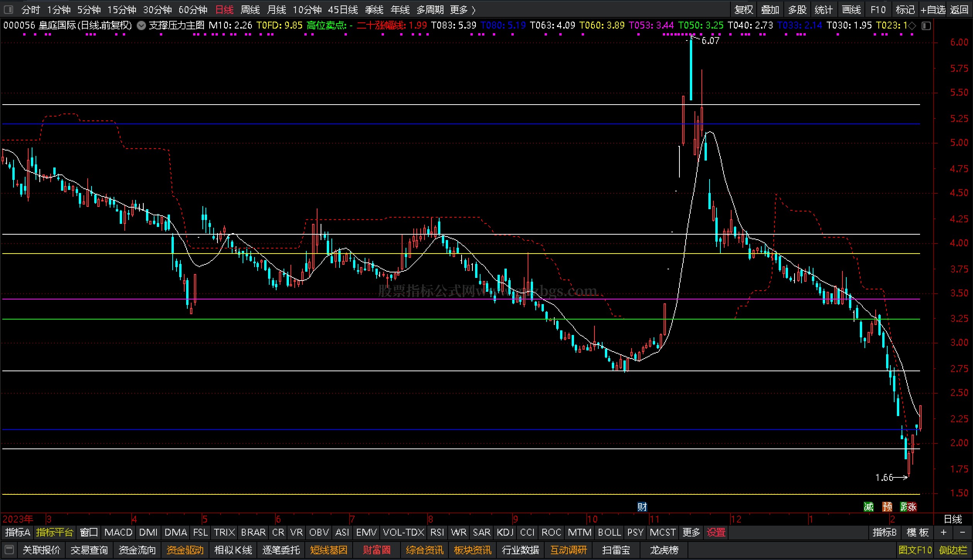This screenshot has height=560, width=973.
Task: Open the 画线 drawing tools
Action: click(x=851, y=10)
